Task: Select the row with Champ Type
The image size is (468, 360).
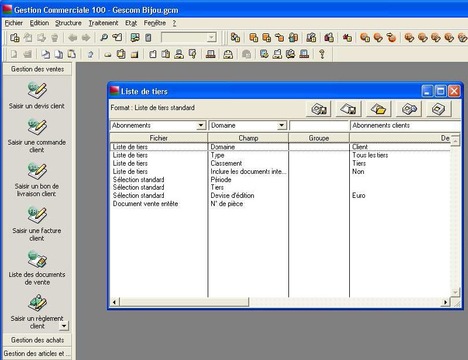Action: coord(280,155)
